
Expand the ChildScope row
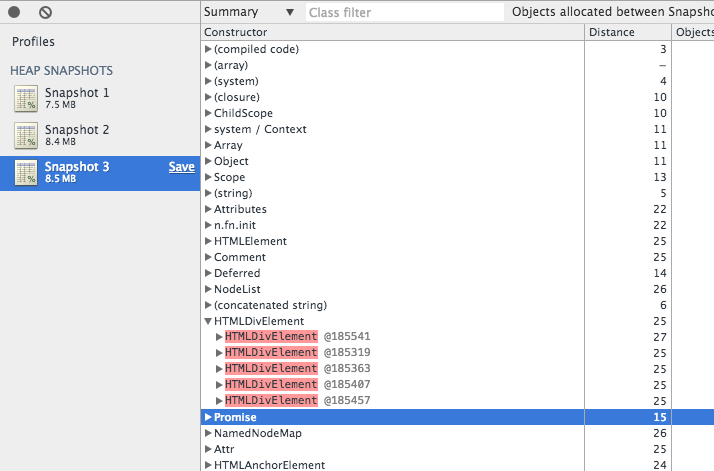point(208,113)
